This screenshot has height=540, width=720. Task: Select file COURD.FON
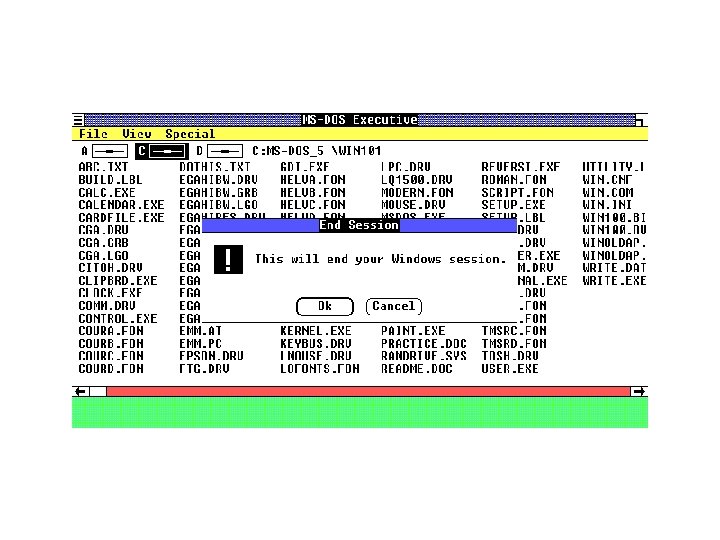coord(111,369)
